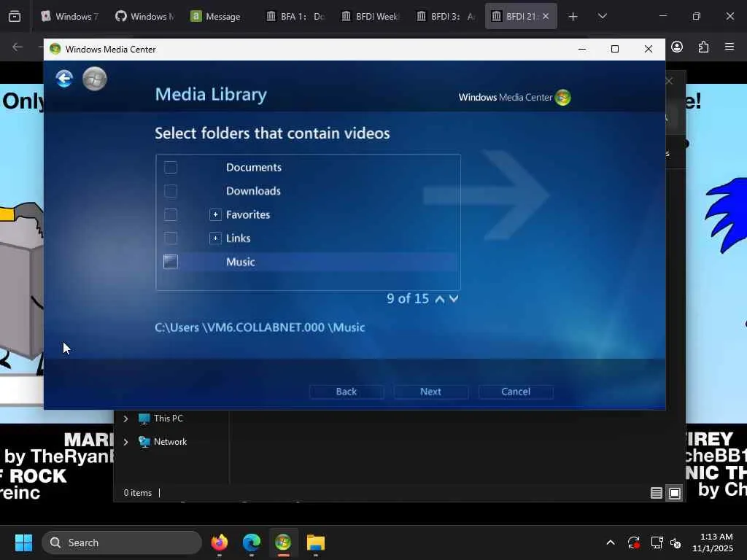The image size is (747, 560).
Task: Check the Documents folder checkbox
Action: coord(171,167)
